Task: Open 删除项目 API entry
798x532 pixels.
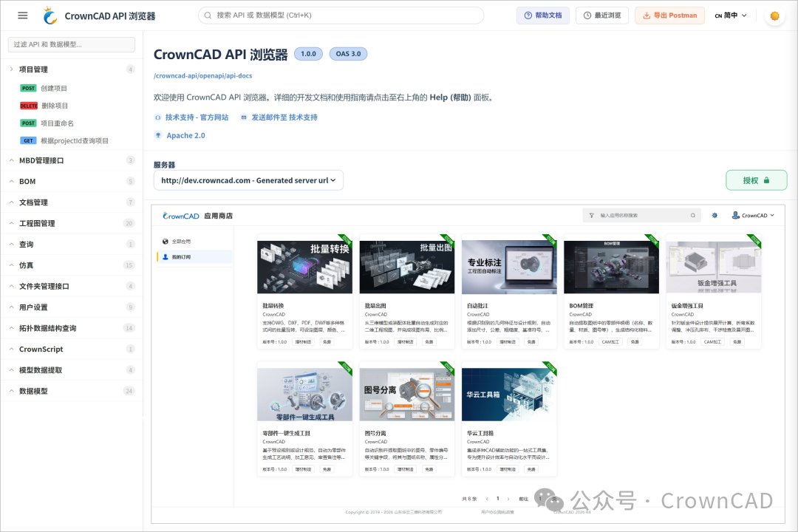Action: pyautogui.click(x=55, y=106)
